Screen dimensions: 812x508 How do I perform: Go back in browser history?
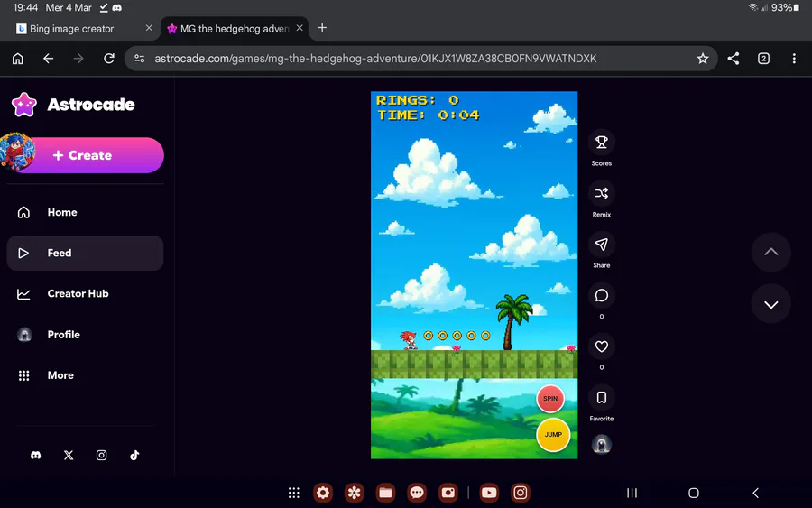[x=48, y=59]
